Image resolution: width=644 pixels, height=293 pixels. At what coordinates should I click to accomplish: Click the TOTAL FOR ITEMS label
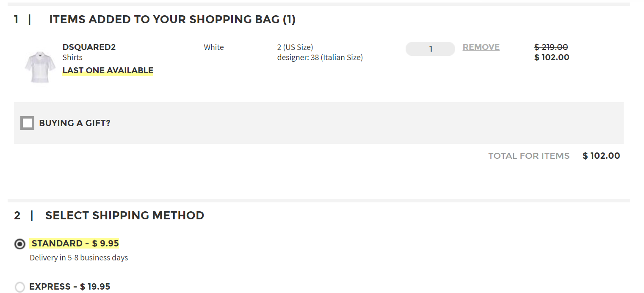[x=528, y=156]
